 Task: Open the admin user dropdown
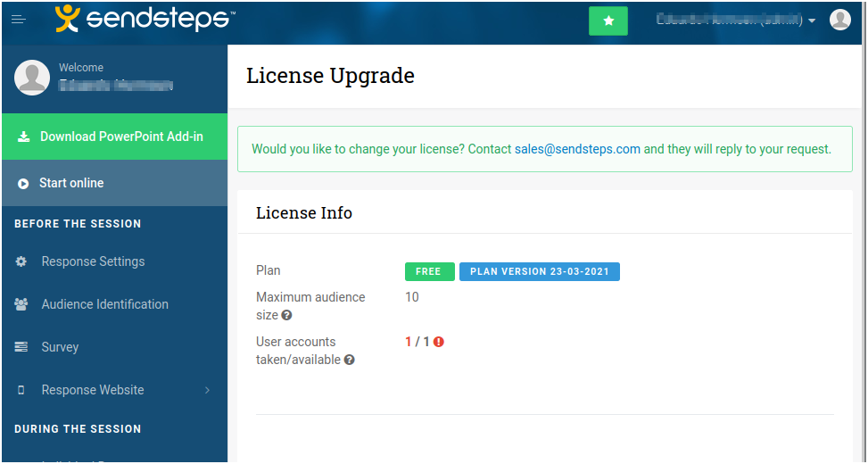pos(735,21)
